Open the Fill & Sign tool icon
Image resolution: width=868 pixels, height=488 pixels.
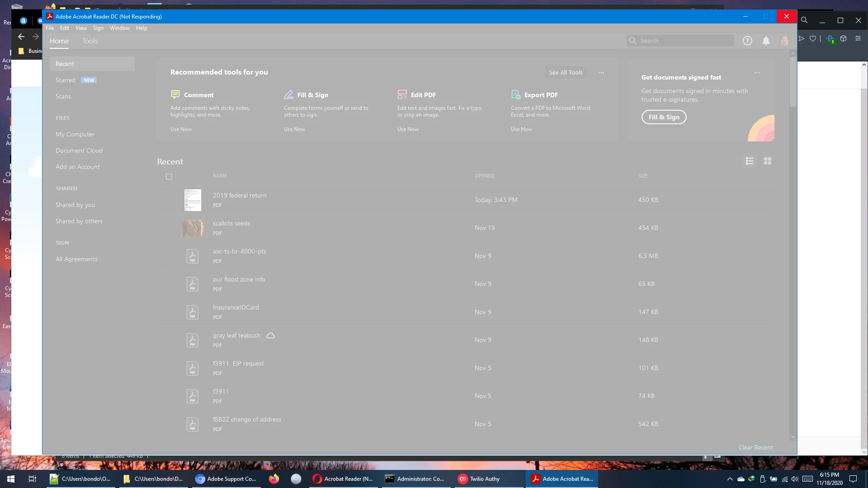[289, 94]
